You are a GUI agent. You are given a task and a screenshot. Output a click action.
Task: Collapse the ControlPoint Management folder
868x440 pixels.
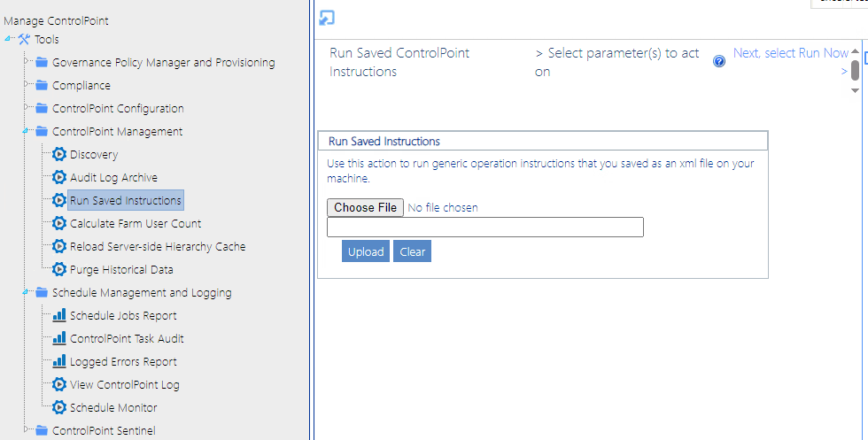(27, 131)
